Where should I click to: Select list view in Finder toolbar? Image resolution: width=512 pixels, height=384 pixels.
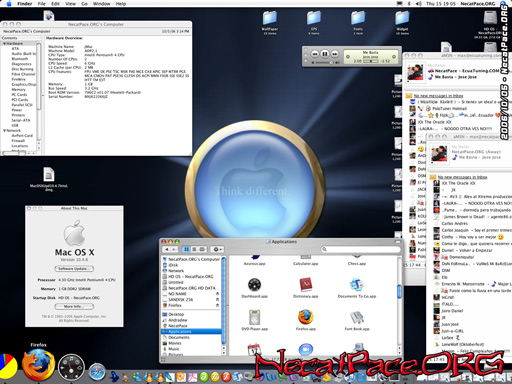point(194,249)
